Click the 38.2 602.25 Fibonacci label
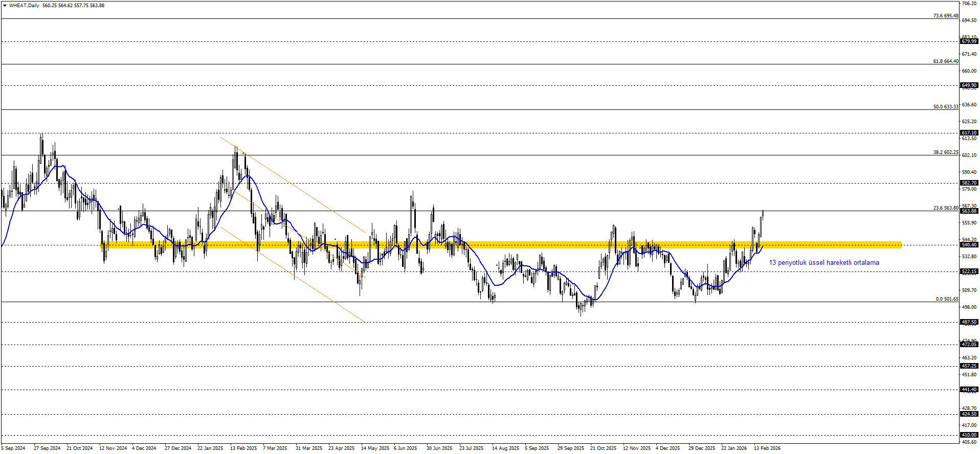 [945, 152]
